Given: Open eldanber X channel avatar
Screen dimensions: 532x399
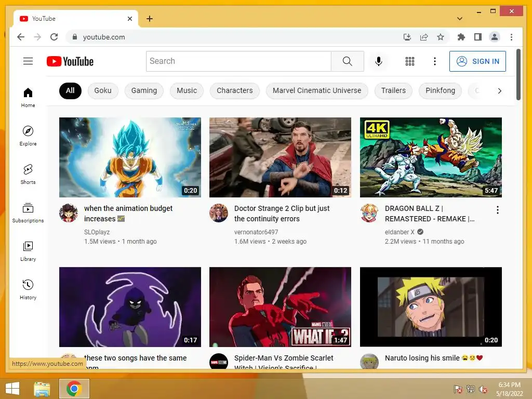Looking at the screenshot, I should point(369,213).
